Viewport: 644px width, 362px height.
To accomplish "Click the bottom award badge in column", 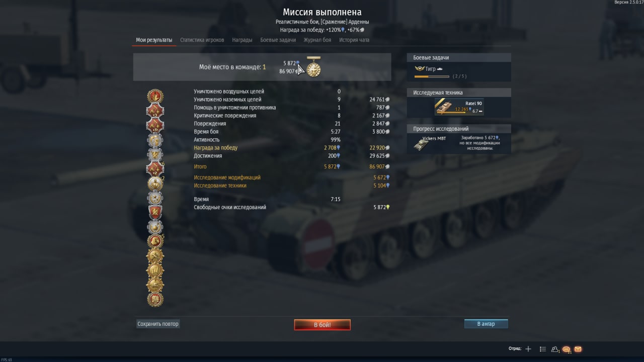I will [x=155, y=299].
